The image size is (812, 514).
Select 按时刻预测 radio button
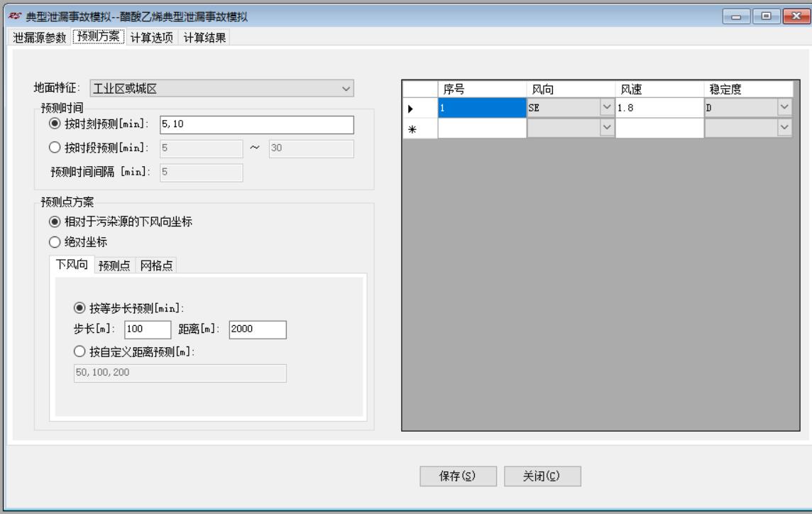pos(55,124)
